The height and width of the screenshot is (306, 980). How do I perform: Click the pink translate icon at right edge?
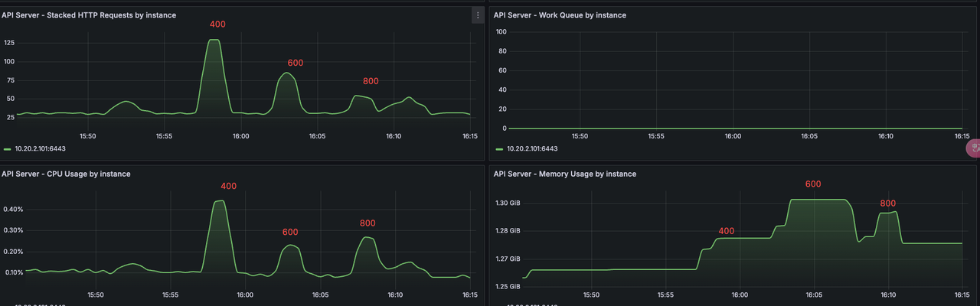click(x=974, y=148)
